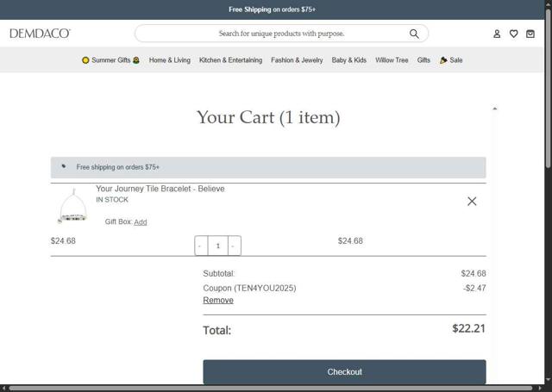Click the DEMDACO logo
This screenshot has width=552, height=392.
[41, 34]
